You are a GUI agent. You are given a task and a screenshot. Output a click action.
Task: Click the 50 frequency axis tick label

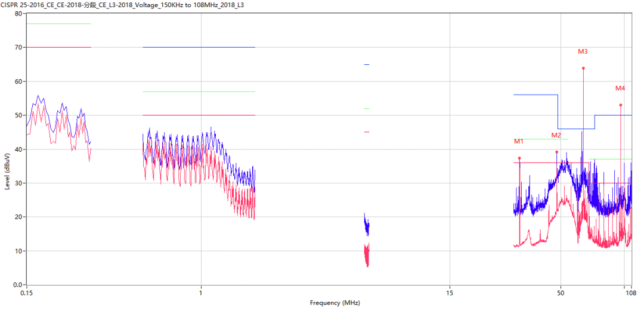(561, 293)
